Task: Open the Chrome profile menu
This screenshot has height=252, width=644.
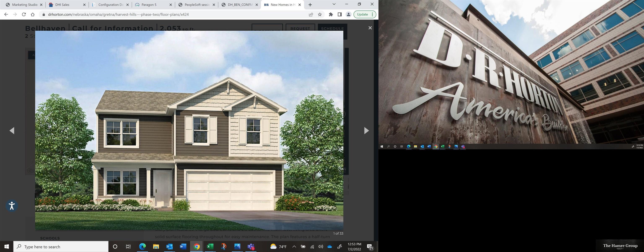Action: click(348, 14)
